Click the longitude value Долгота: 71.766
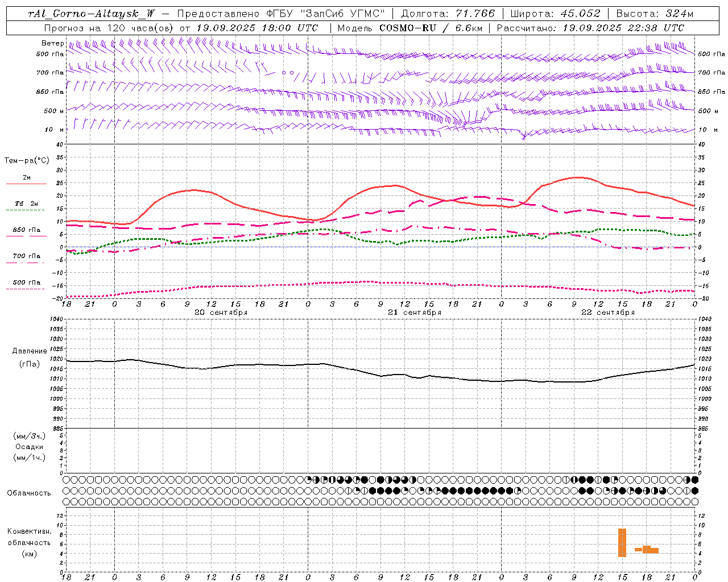 point(448,14)
